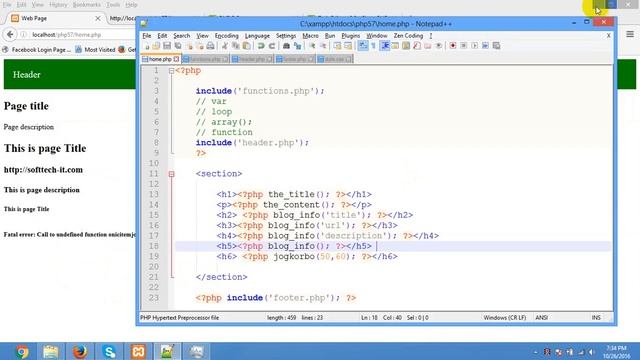This screenshot has width=640, height=360.
Task: Click INS indicator in status bar
Action: coord(596,318)
